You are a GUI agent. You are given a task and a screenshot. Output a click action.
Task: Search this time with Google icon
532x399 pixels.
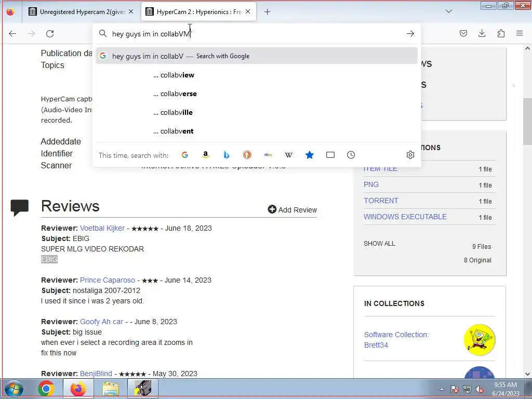click(185, 155)
